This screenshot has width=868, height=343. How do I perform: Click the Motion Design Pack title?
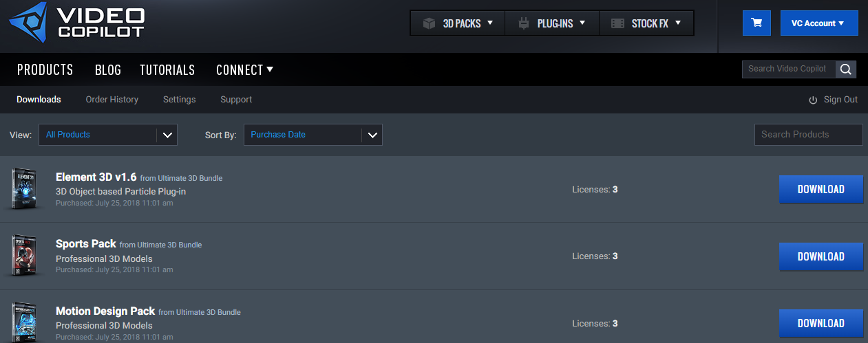(105, 311)
